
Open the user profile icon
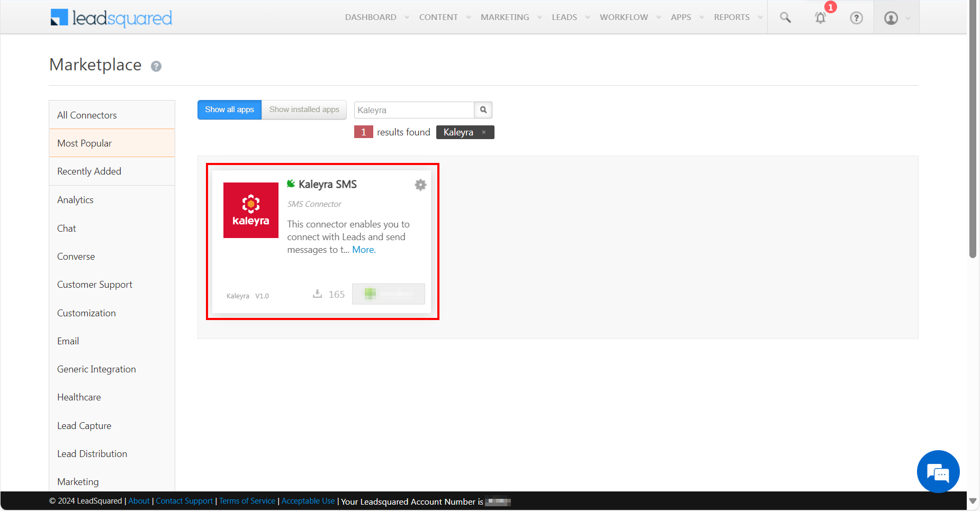coord(891,18)
